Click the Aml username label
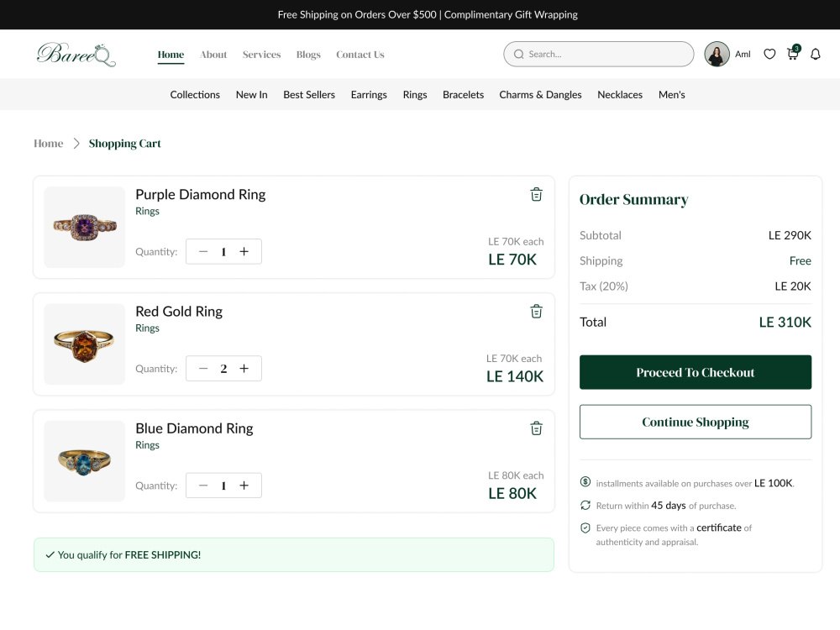 pyautogui.click(x=743, y=54)
